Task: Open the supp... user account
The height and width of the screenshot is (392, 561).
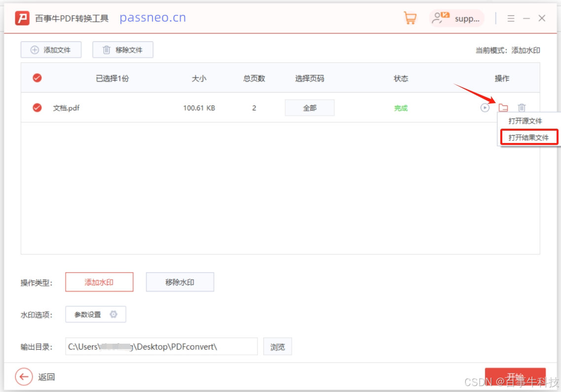Action: pos(456,18)
